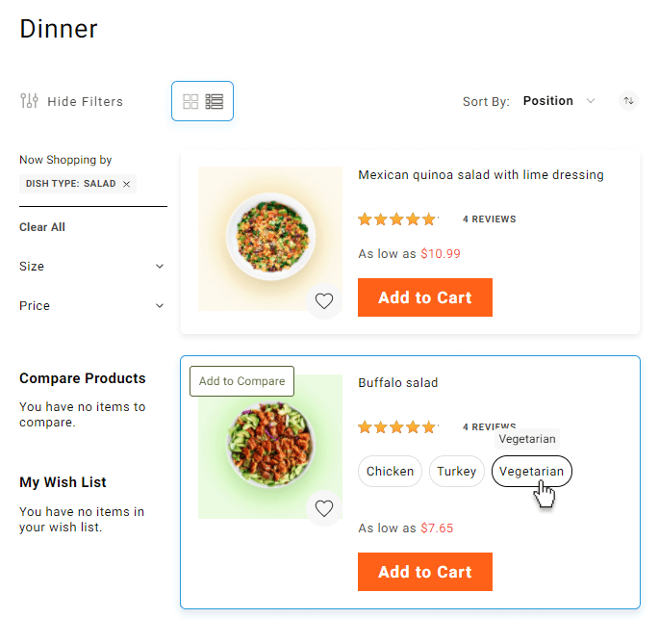Select the Chicken option for Buffalo salad
Screen dimensions: 659x644
(x=390, y=472)
